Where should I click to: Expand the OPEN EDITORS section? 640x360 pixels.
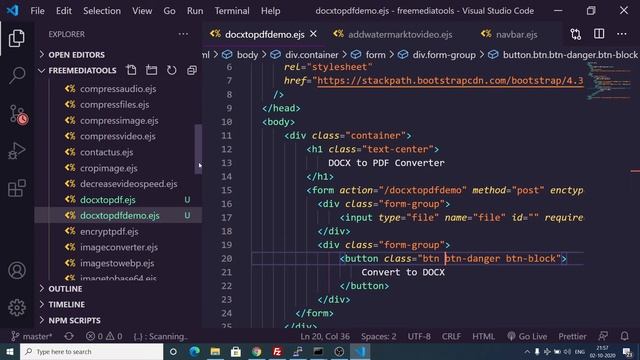click(76, 55)
